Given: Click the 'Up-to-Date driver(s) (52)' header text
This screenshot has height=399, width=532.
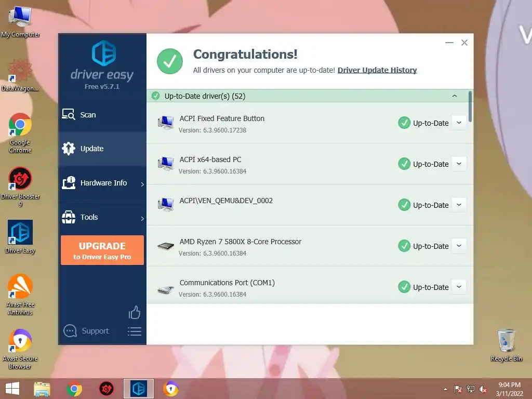Looking at the screenshot, I should pyautogui.click(x=205, y=96).
